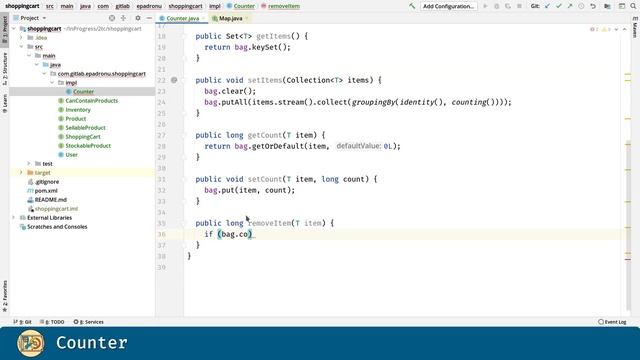Image resolution: width=640 pixels, height=360 pixels.
Task: Expand the test folder
Action: pyautogui.click(x=29, y=163)
